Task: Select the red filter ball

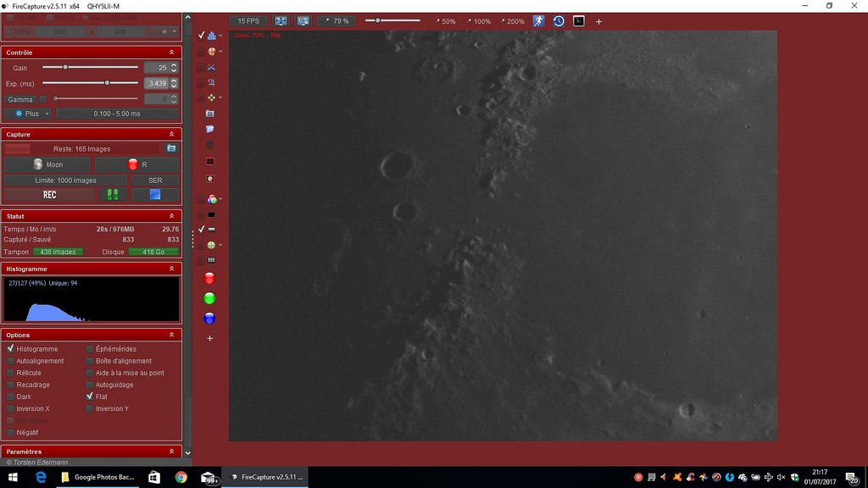Action: click(x=209, y=278)
